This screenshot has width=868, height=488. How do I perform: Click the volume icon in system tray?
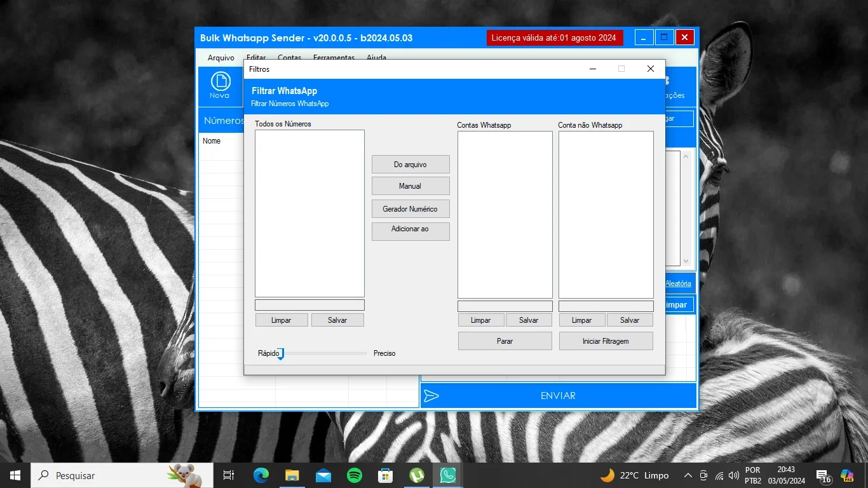(x=734, y=475)
